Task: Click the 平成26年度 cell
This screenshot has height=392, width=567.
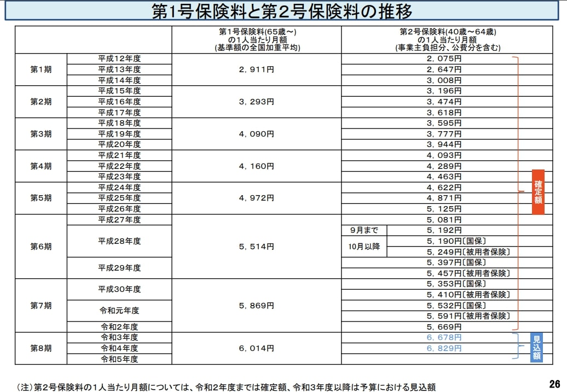Action: tap(119, 209)
